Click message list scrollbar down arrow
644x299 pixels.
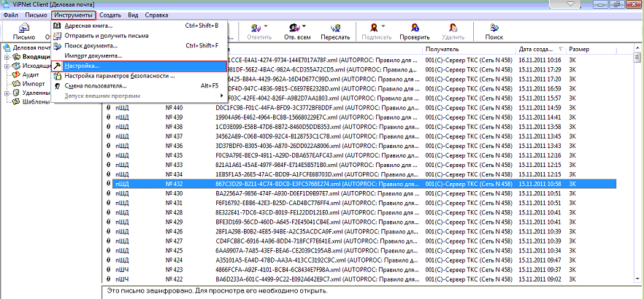[x=637, y=279]
